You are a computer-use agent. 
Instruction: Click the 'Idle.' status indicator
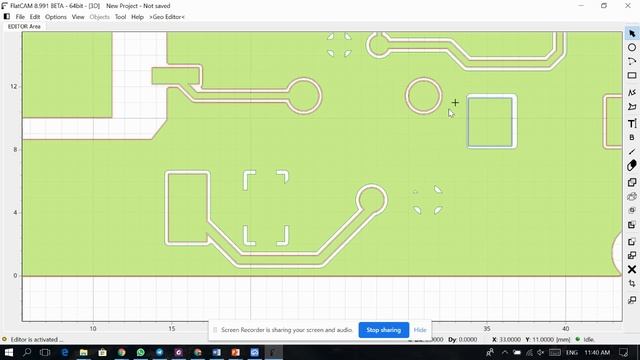(x=589, y=339)
